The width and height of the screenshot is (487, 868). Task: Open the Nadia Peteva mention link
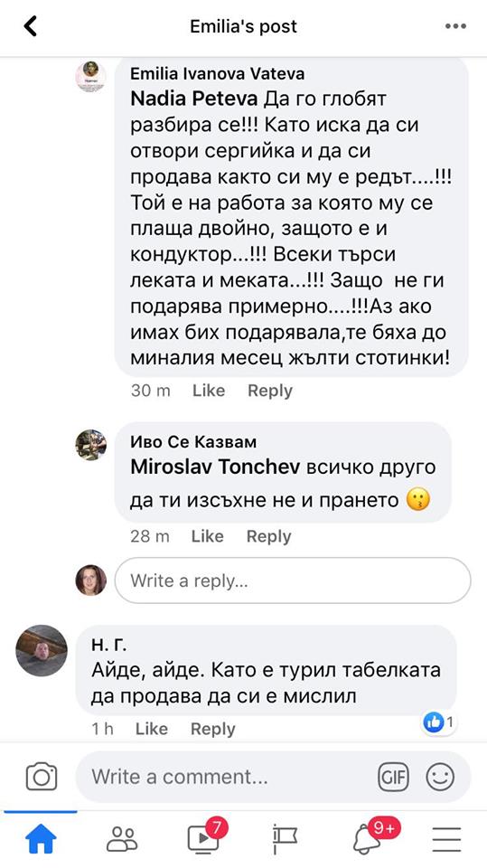click(194, 99)
